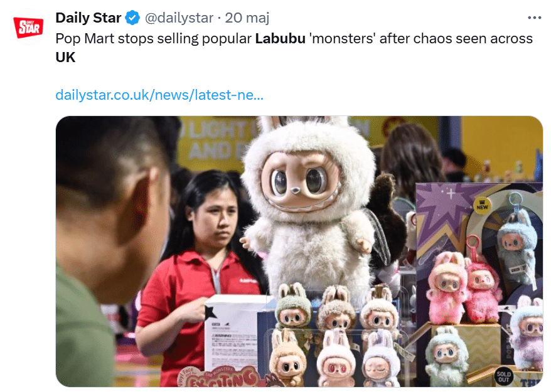Open the dailystar.co.uk article link
The height and width of the screenshot is (392, 551).
pos(159,95)
